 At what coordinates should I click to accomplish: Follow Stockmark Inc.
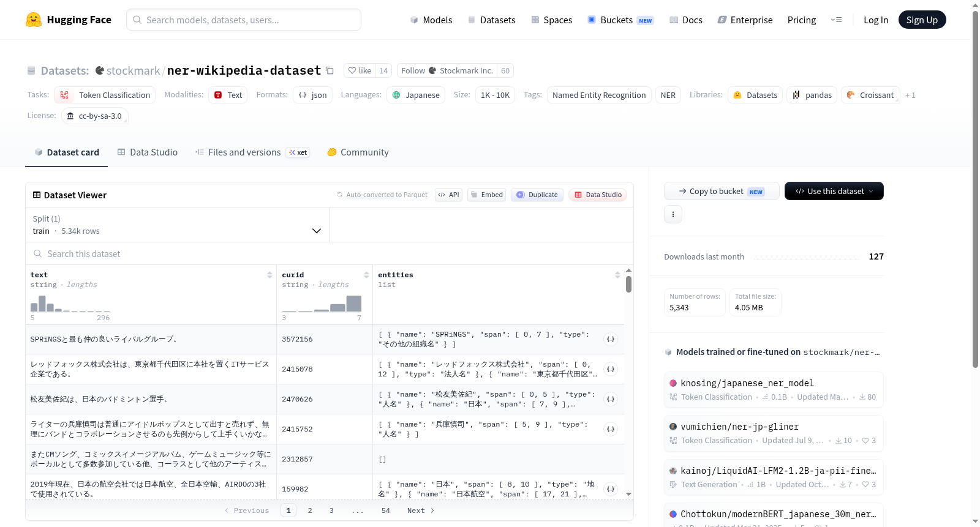point(447,70)
